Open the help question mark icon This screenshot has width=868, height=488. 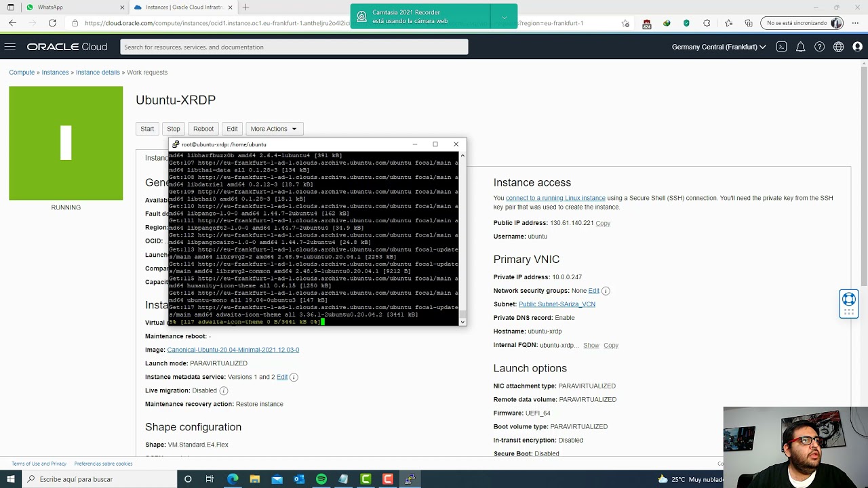(x=819, y=47)
